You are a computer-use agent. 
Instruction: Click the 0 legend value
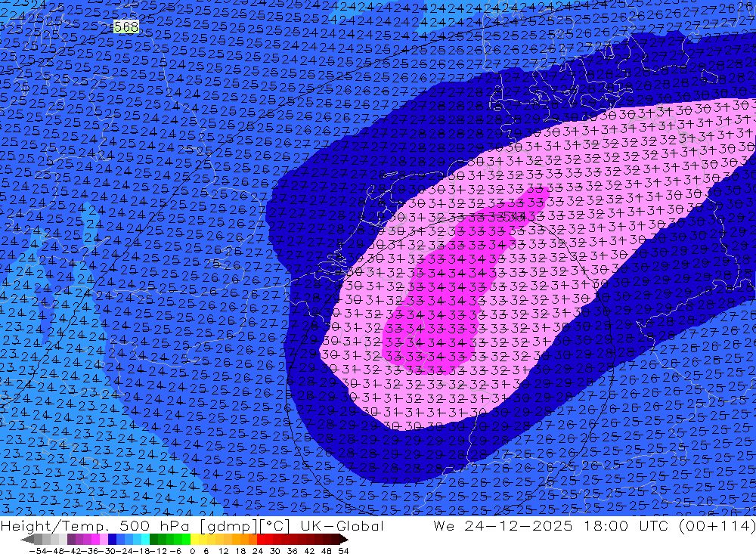tap(192, 551)
